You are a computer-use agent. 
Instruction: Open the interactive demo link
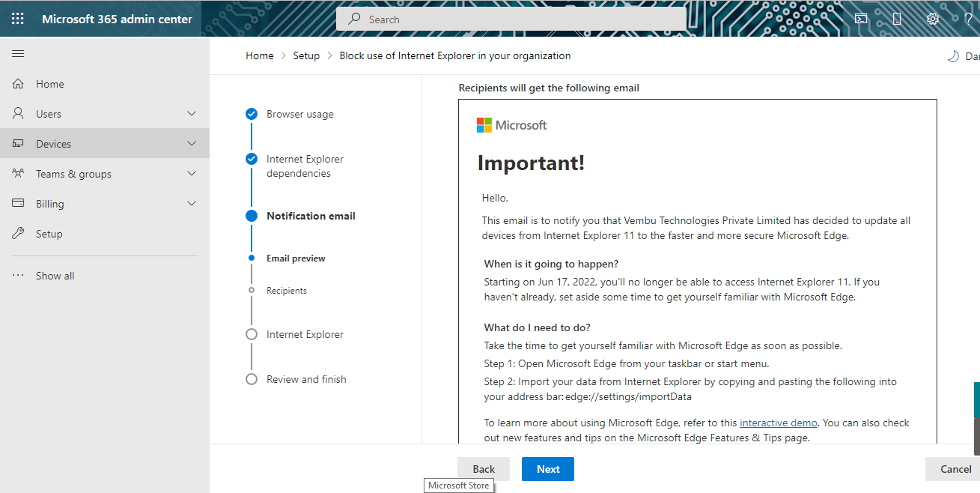click(x=779, y=423)
